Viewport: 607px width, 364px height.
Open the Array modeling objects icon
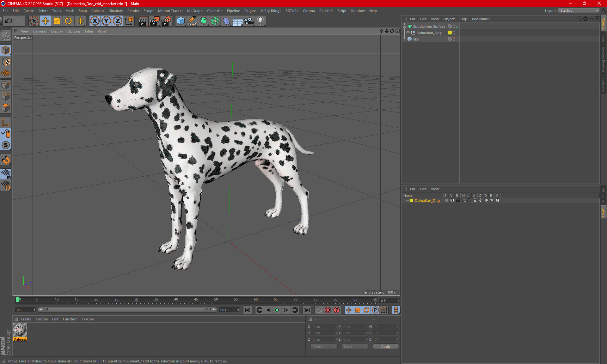pos(215,21)
